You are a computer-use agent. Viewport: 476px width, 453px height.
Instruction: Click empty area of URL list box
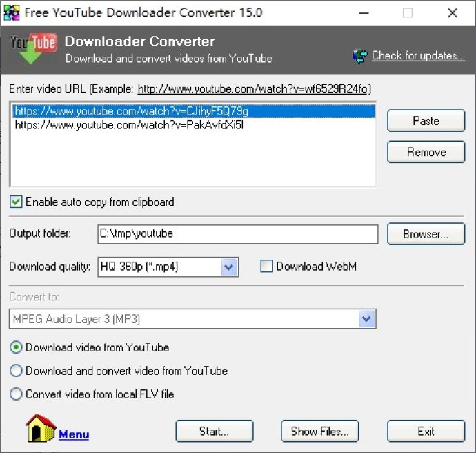(x=194, y=160)
